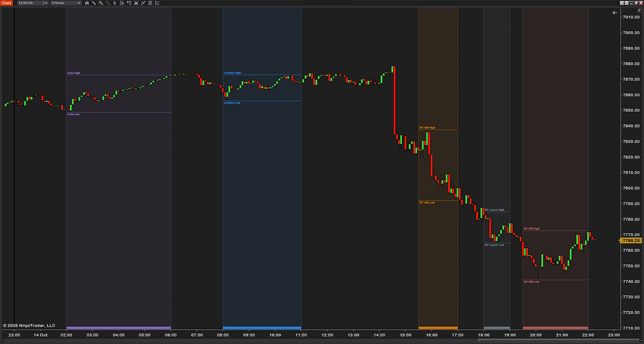Click the NY Lunch High label
The height and width of the screenshot is (344, 644).
494,210
